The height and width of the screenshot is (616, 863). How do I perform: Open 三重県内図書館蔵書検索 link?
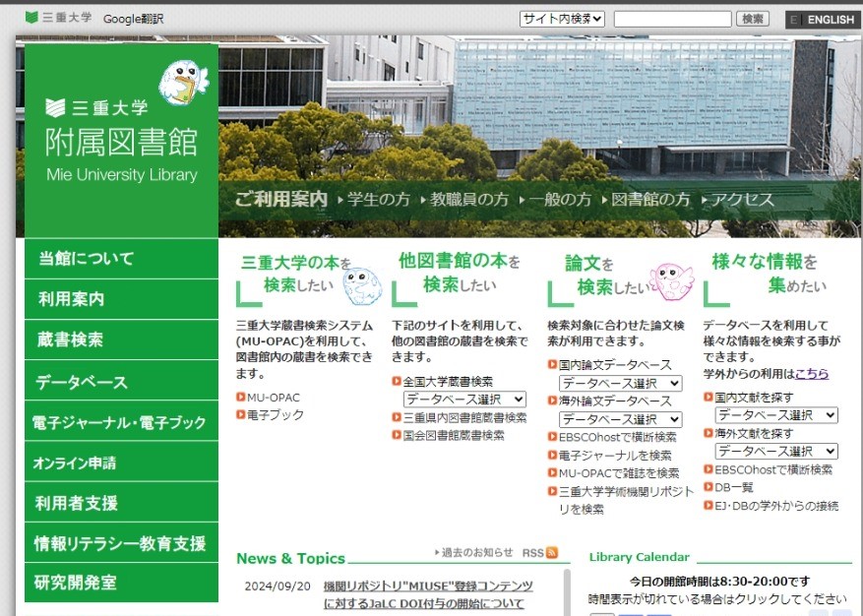pyautogui.click(x=465, y=418)
